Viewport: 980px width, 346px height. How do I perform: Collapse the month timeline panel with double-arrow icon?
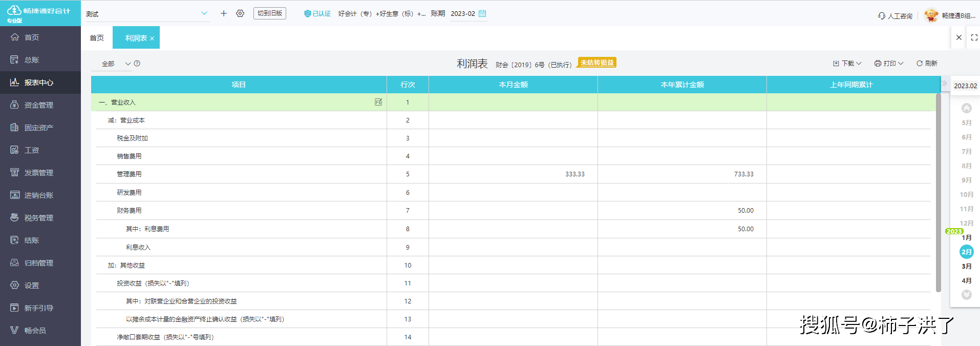(945, 83)
